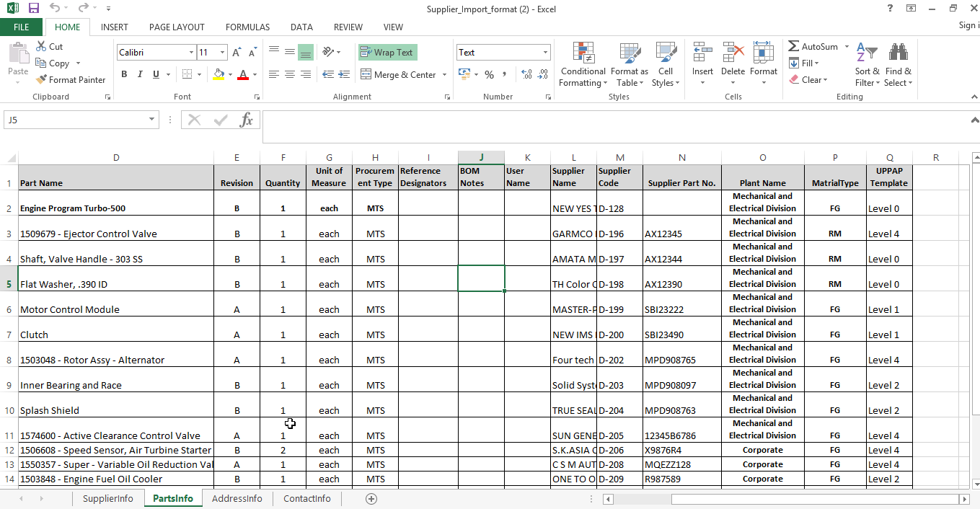Increase decimal places
The height and width of the screenshot is (509, 980).
click(x=526, y=74)
